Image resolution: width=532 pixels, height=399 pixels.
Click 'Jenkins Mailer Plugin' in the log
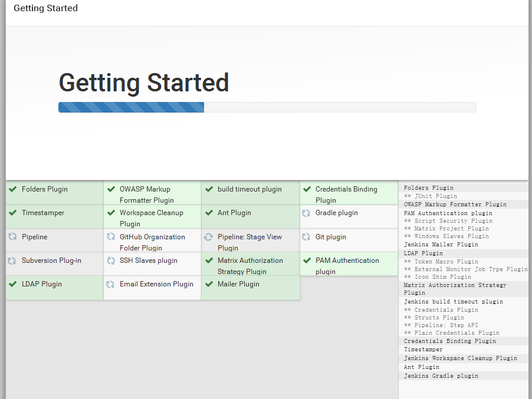[x=441, y=245]
